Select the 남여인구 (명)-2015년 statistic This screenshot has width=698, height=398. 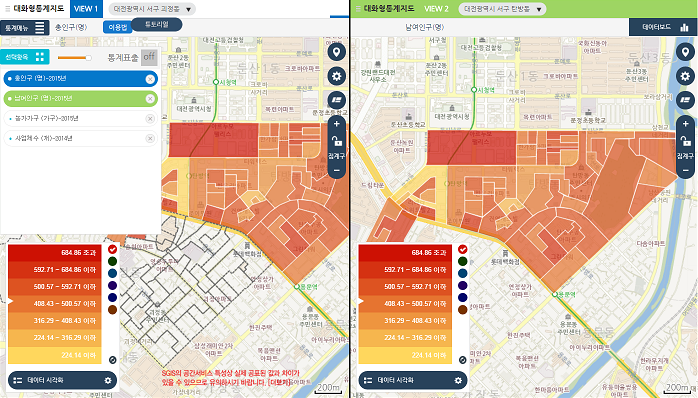80,99
